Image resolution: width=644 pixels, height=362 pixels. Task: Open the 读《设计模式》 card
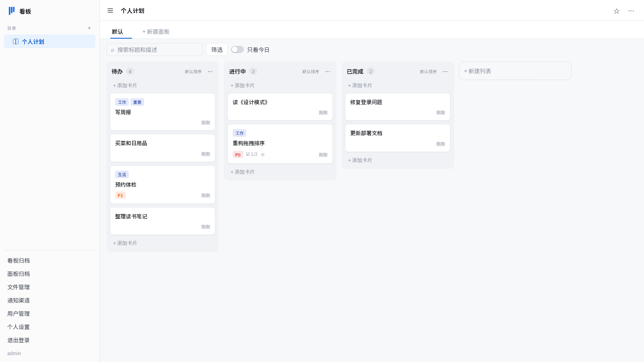click(x=280, y=107)
